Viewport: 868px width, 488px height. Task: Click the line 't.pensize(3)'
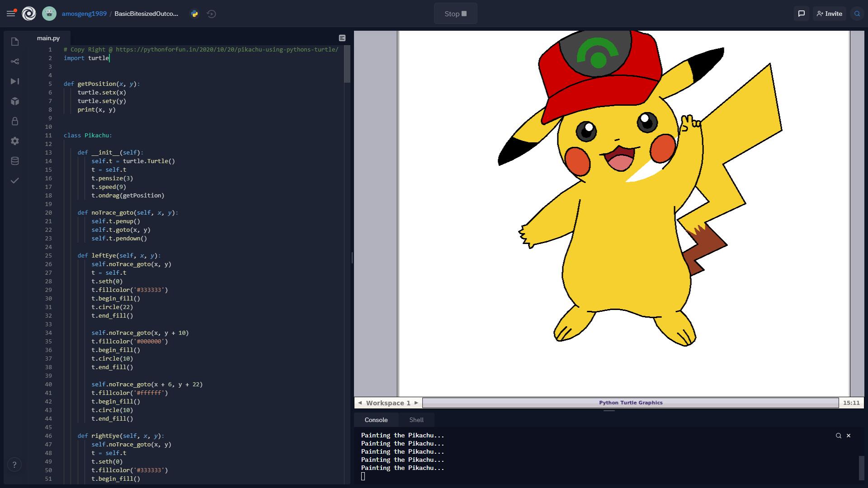pyautogui.click(x=112, y=178)
